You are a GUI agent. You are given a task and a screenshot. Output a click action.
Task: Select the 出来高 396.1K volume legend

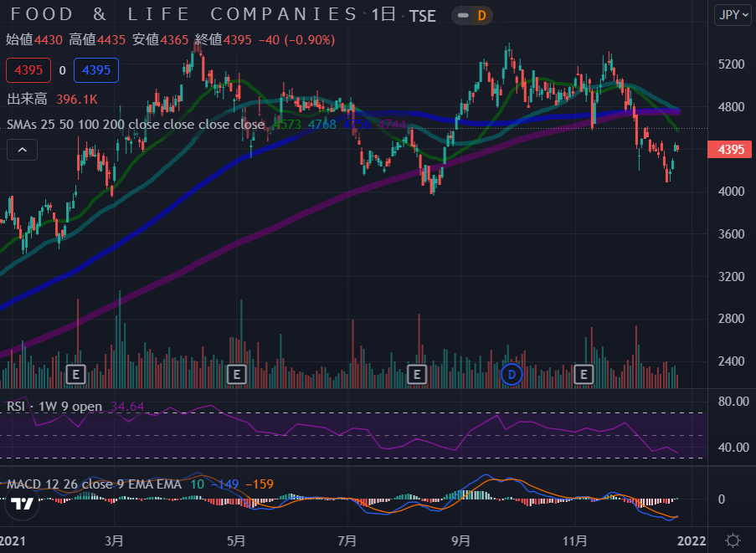tap(52, 100)
